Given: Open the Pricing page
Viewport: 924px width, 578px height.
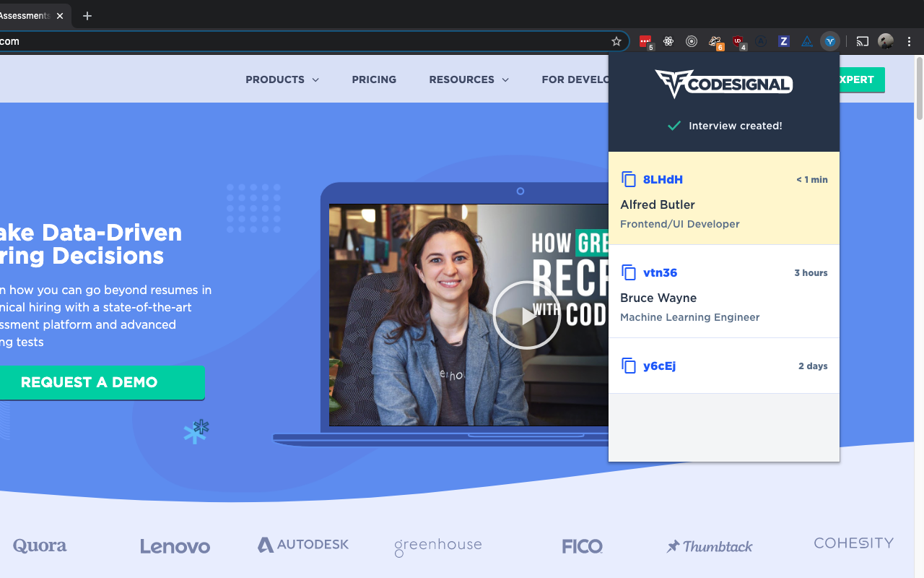Looking at the screenshot, I should point(374,79).
